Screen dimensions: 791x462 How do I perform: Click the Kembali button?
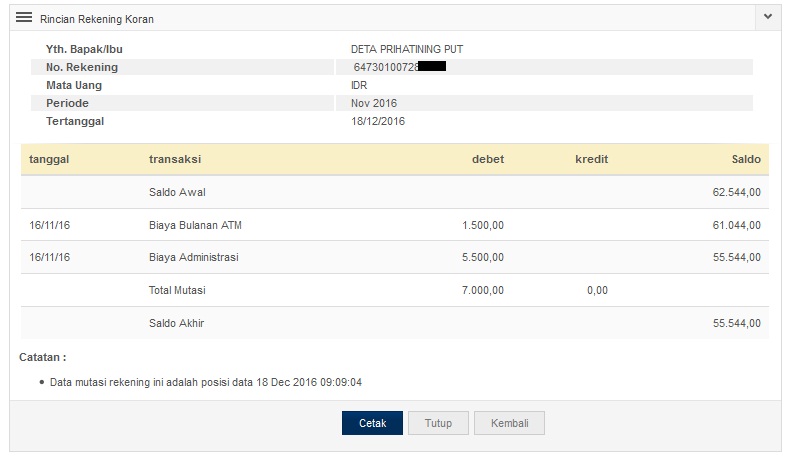[510, 423]
